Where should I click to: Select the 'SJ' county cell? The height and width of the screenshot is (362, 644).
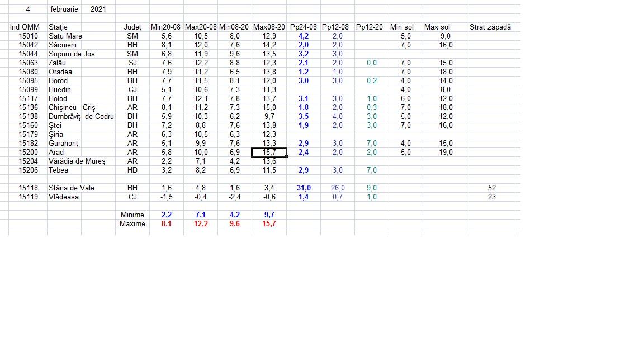(x=132, y=63)
